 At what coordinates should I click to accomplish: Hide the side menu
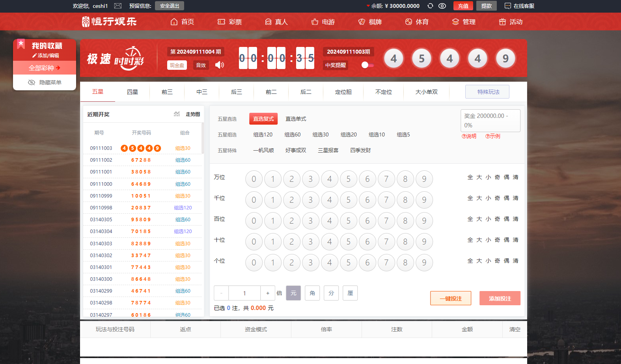(45, 82)
